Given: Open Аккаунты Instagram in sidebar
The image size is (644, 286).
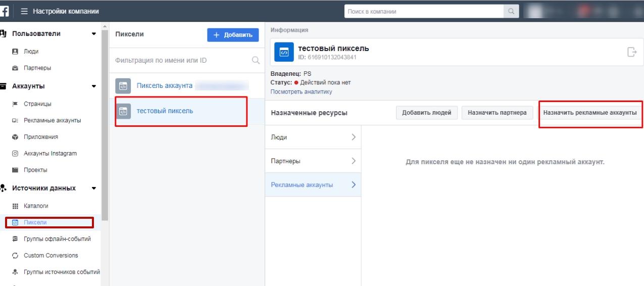Looking at the screenshot, I should coord(50,154).
